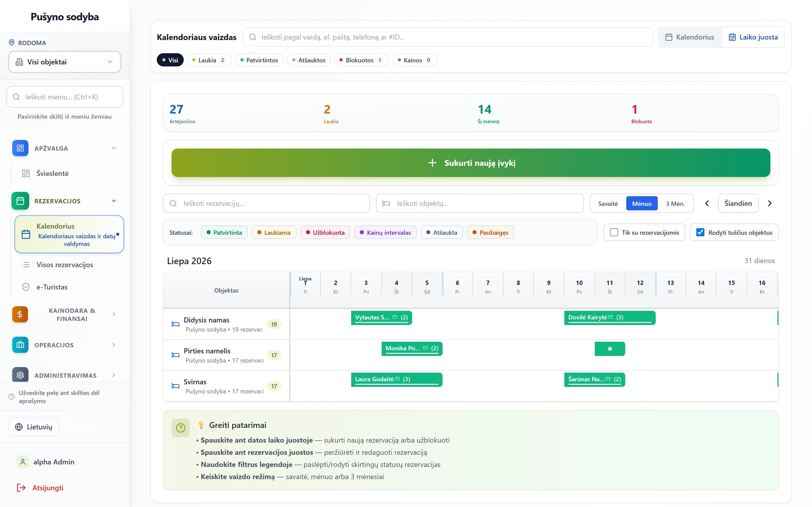Expand the Operacijos section chevron
The image size is (812, 507).
[x=114, y=345]
